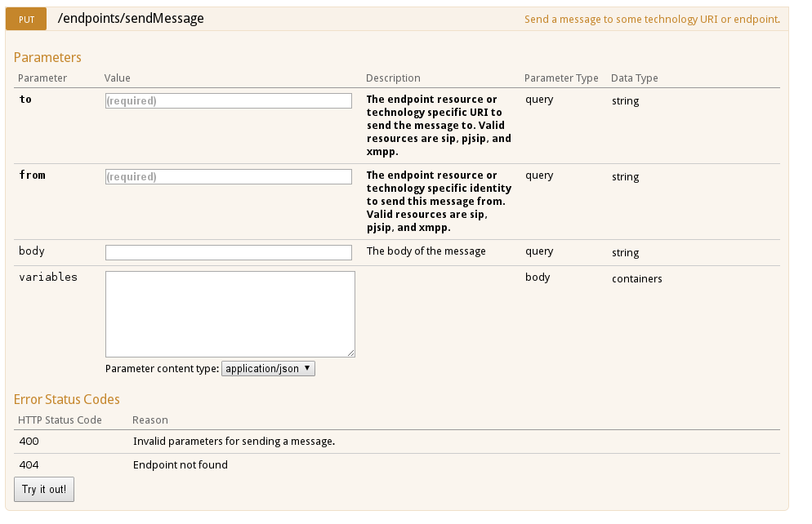This screenshot has height=524, width=812.
Task: Click inside the variables text area
Action: click(x=230, y=313)
